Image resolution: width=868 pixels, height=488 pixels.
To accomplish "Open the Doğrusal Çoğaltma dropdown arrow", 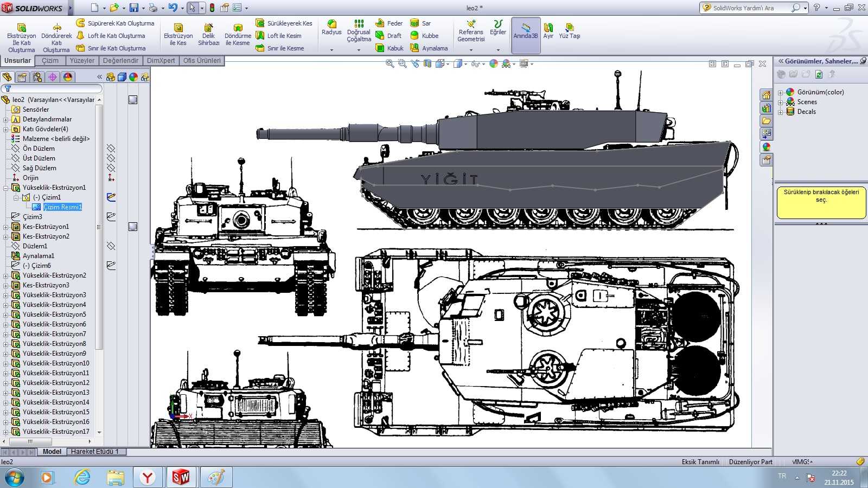I will coord(359,50).
